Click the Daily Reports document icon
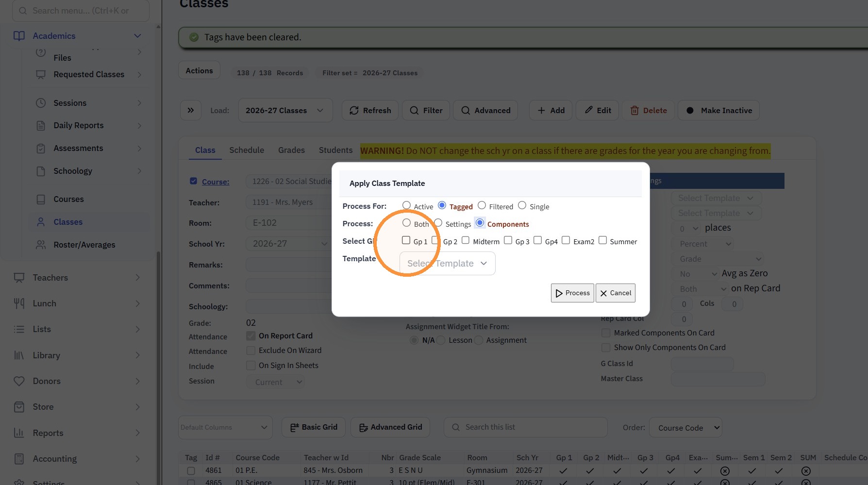Image resolution: width=868 pixels, height=485 pixels. click(x=41, y=126)
